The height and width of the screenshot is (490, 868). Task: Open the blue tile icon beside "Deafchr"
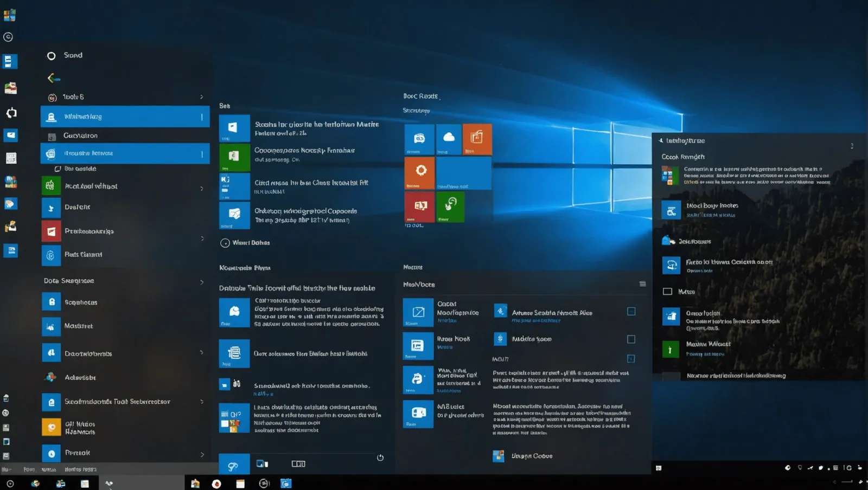(51, 208)
